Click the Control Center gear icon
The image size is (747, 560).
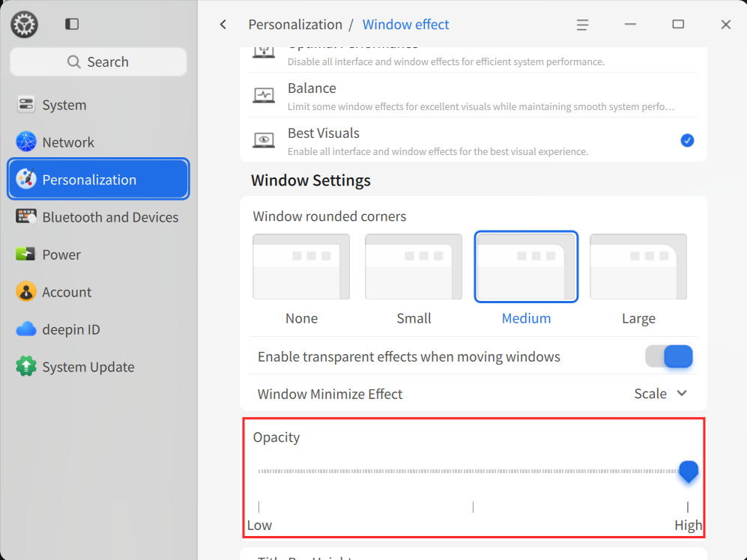click(x=24, y=24)
